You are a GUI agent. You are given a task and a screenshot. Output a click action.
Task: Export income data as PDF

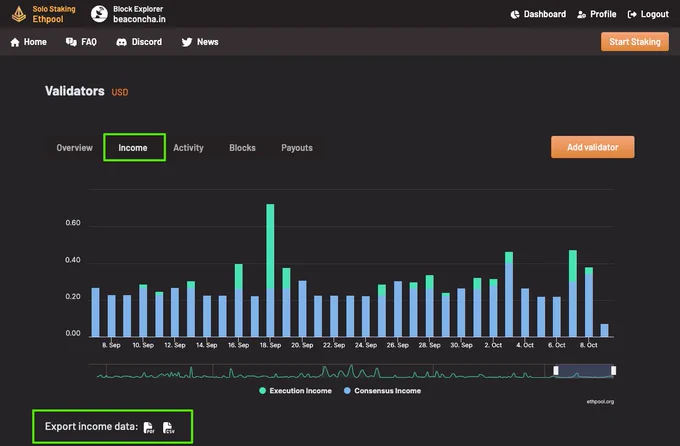click(148, 427)
